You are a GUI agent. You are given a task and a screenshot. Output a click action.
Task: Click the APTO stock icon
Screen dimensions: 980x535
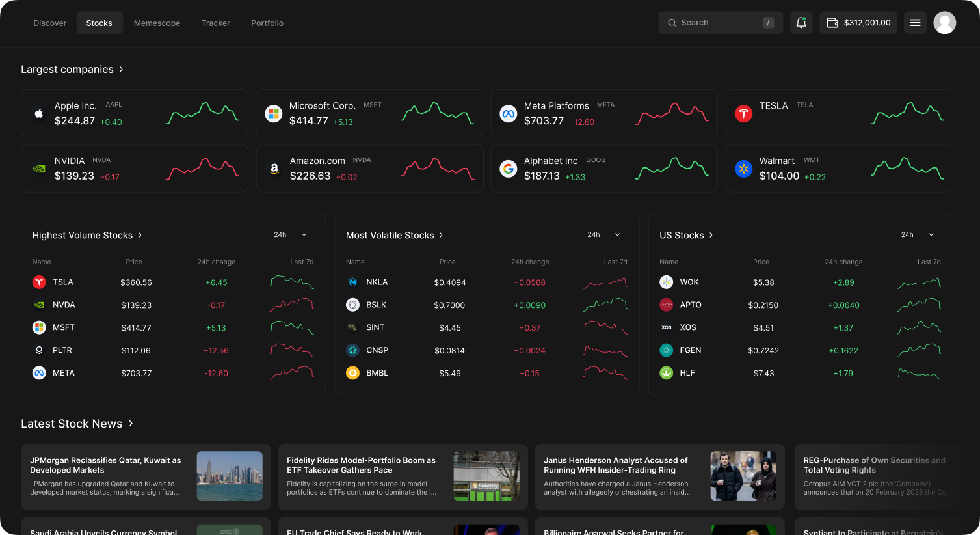tap(666, 305)
